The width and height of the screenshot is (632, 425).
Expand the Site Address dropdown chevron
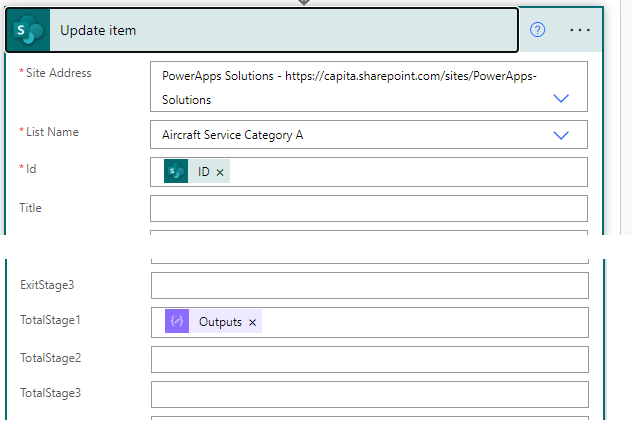561,98
